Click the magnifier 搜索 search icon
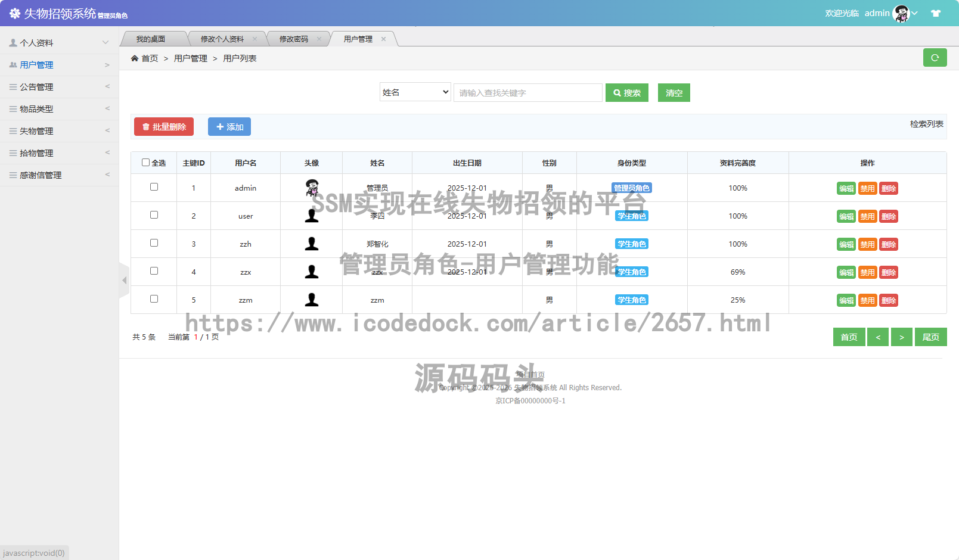Image resolution: width=959 pixels, height=560 pixels. (617, 92)
